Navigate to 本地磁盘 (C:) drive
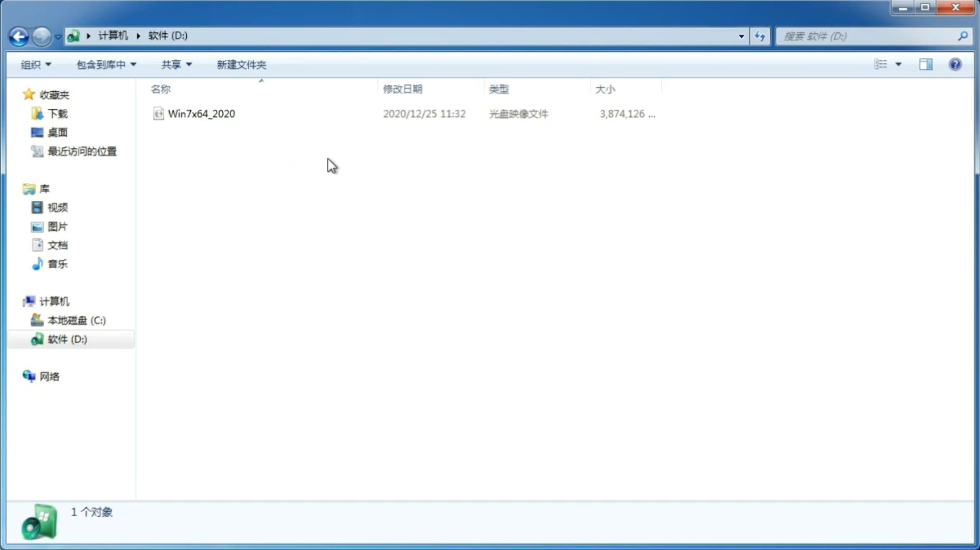This screenshot has width=980, height=550. click(x=76, y=320)
